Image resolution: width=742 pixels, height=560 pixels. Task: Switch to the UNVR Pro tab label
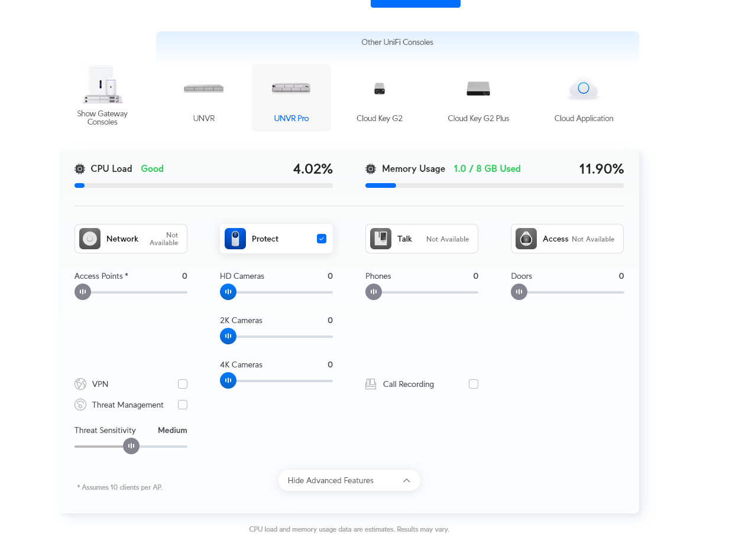(291, 118)
